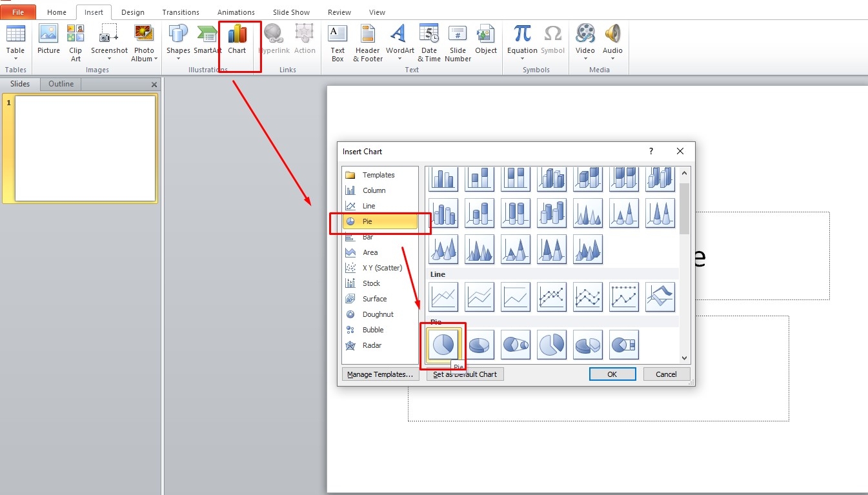This screenshot has height=495, width=868.
Task: Select Doughnut chart category
Action: (x=380, y=314)
